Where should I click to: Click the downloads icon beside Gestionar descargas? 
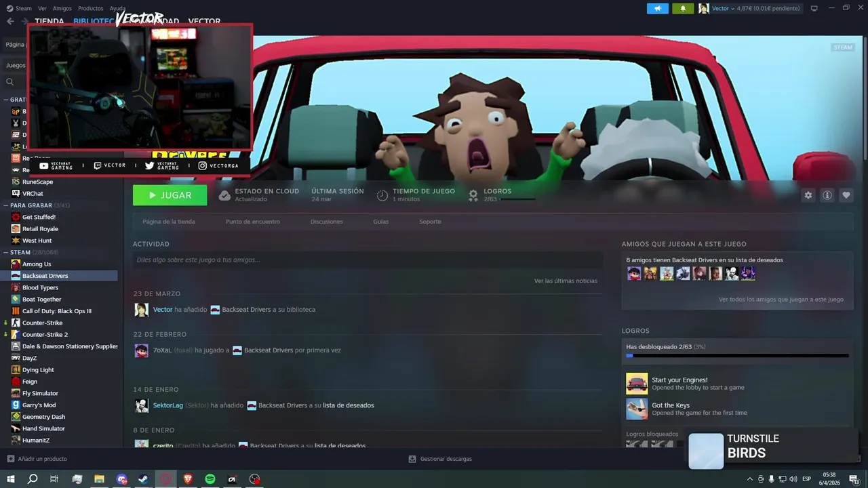[x=412, y=459]
